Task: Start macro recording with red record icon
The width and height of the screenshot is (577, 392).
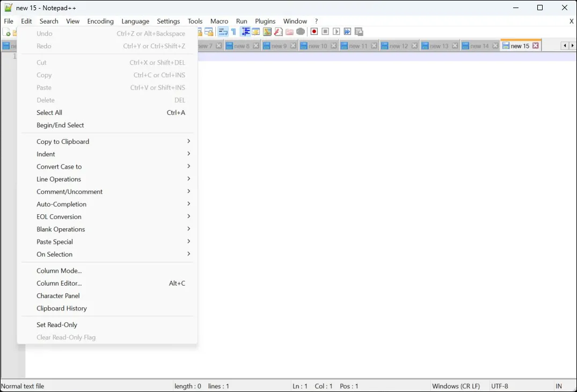Action: (x=314, y=32)
